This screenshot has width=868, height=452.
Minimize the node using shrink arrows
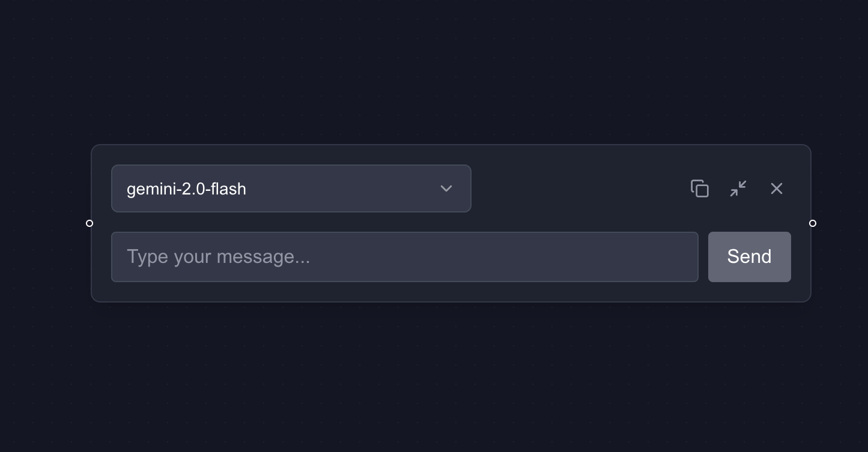(738, 188)
